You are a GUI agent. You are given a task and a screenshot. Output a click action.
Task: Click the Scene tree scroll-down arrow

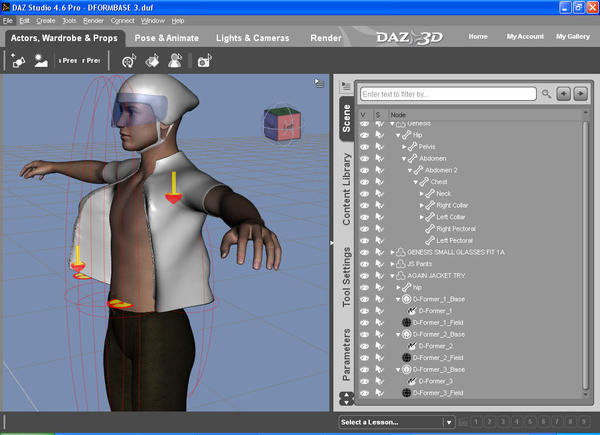pos(585,394)
